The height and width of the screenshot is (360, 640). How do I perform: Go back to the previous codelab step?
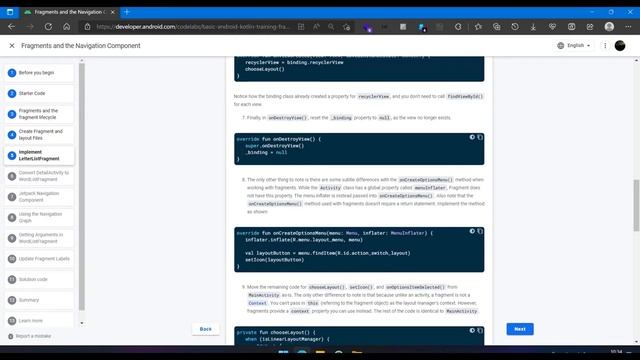[205, 329]
